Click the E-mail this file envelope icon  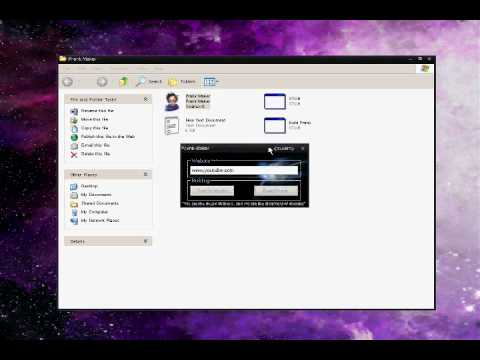pos(74,146)
